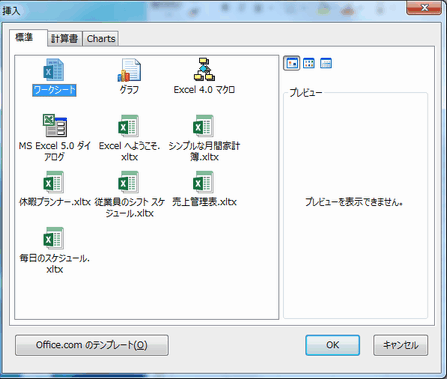Select the Excel 4.0 マクロ icon
447x379 pixels.
point(204,69)
